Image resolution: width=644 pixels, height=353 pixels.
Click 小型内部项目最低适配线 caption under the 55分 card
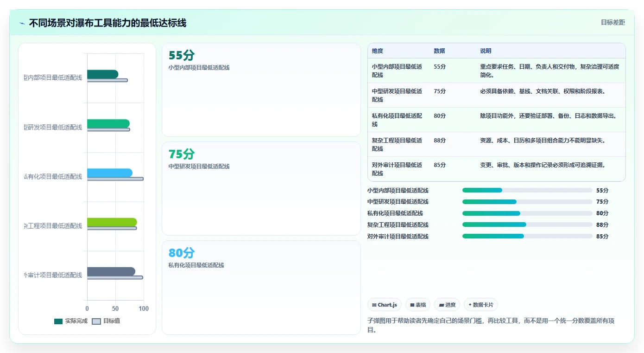199,68
